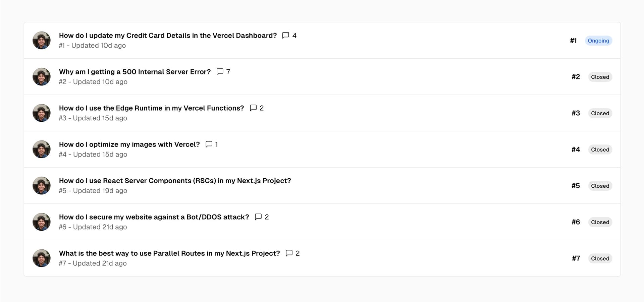Open the Parallel Routes in Next.js ticket
This screenshot has width=644, height=302.
[x=169, y=253]
